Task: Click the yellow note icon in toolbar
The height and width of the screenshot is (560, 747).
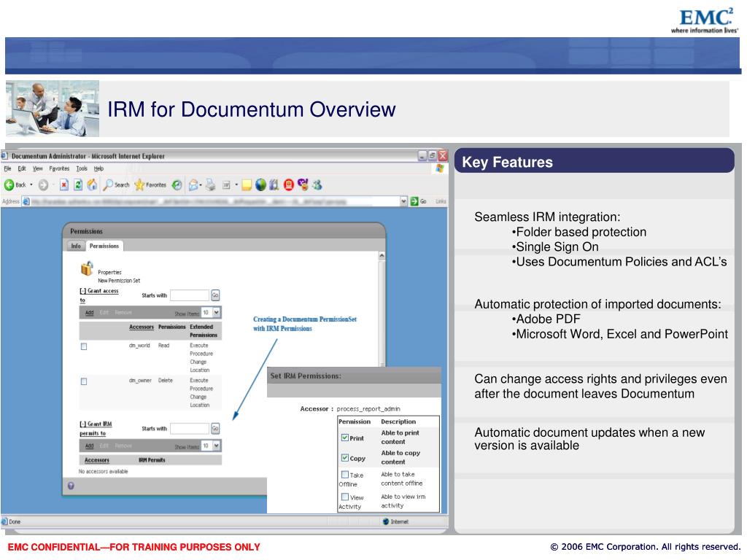Action: pos(247,184)
